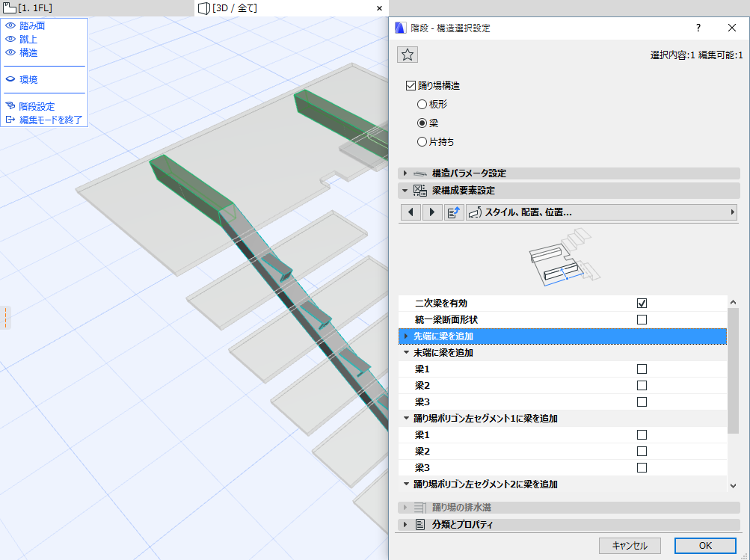
Task: Confirm with the OK button
Action: [x=705, y=546]
